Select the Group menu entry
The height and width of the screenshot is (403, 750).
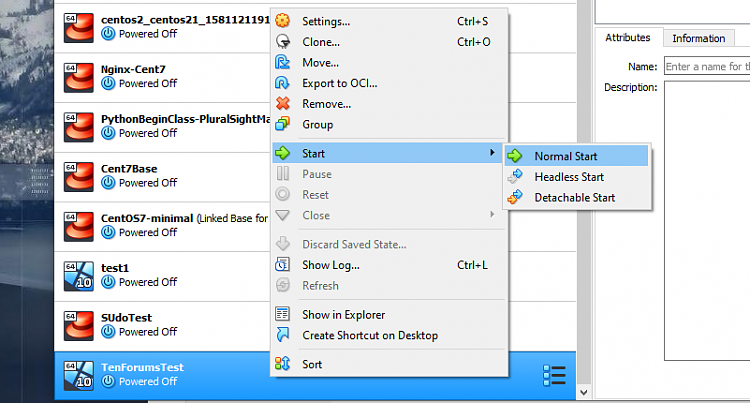tap(389, 124)
